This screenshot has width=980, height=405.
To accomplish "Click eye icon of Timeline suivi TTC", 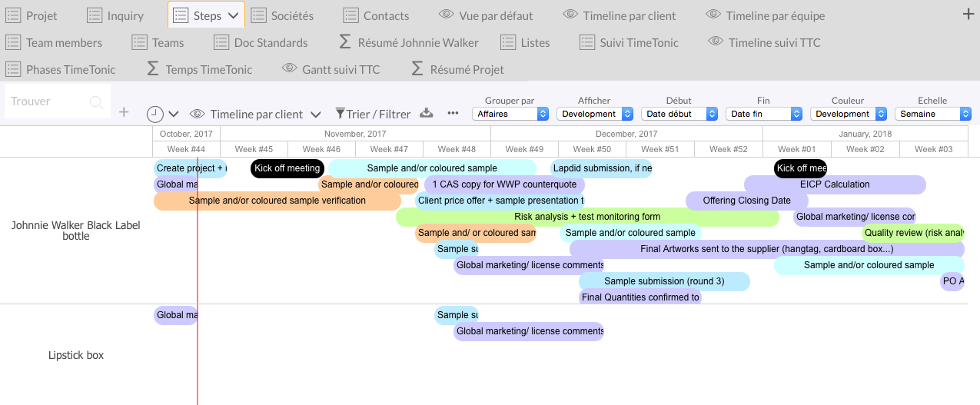I will tap(716, 41).
